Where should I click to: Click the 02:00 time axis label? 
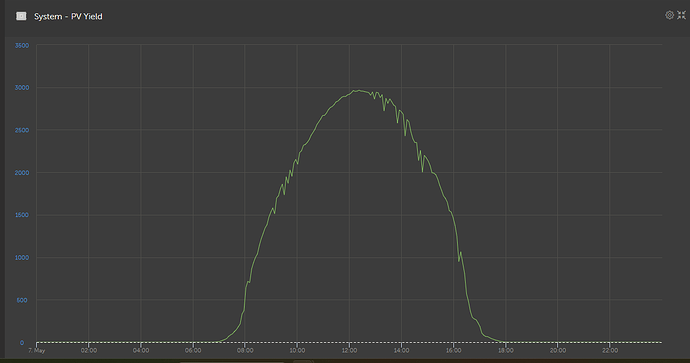88,350
